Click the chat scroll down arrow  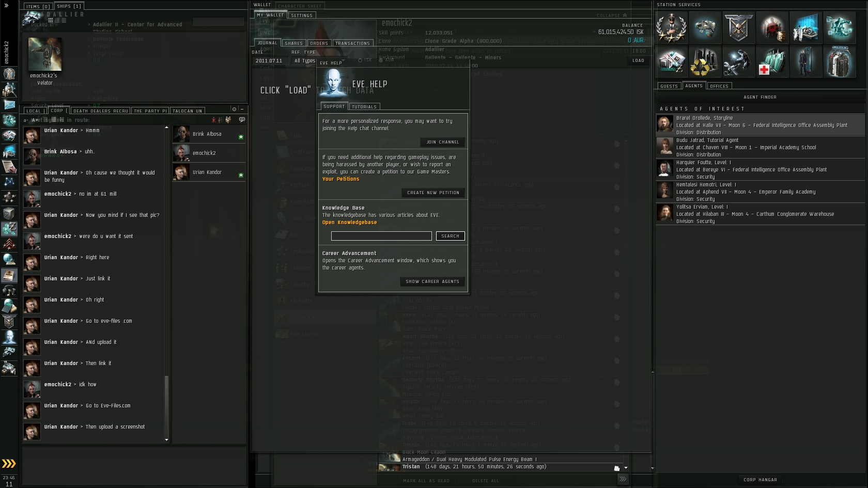click(166, 440)
